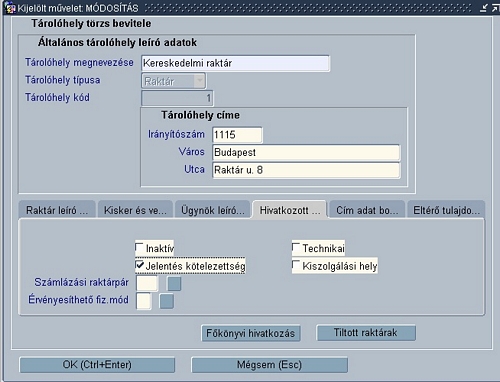
Task: Enable the Technikai checkbox
Action: (296, 247)
